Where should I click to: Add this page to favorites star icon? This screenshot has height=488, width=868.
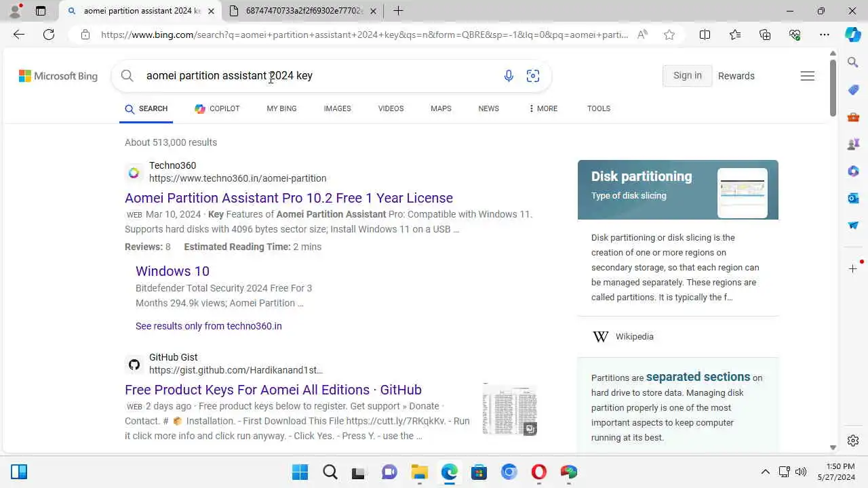point(669,35)
